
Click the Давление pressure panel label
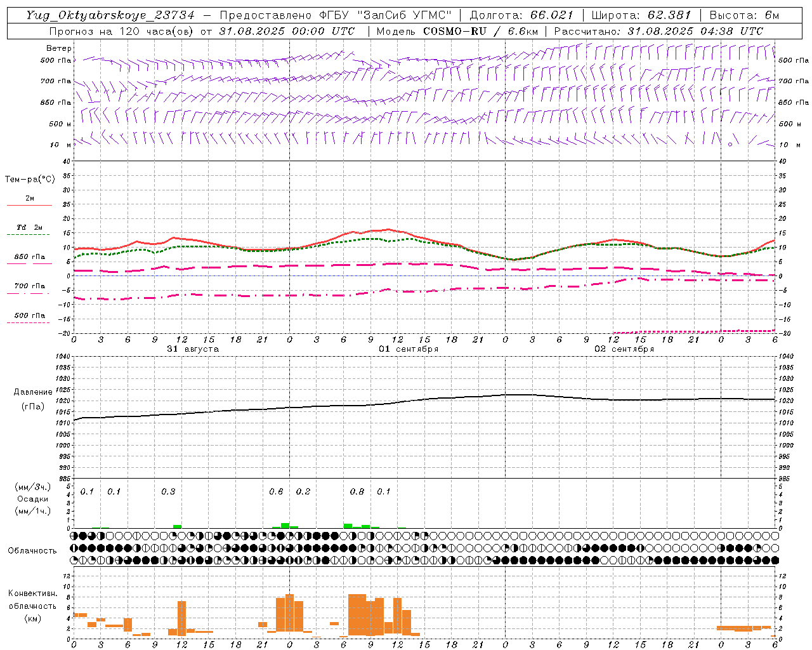pyautogui.click(x=33, y=392)
